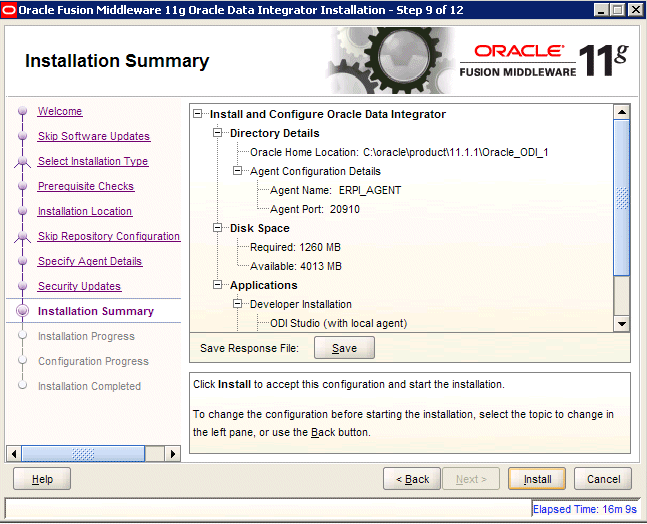Click Specify Agent Details bullet icon
The width and height of the screenshot is (647, 524).
tap(23, 261)
